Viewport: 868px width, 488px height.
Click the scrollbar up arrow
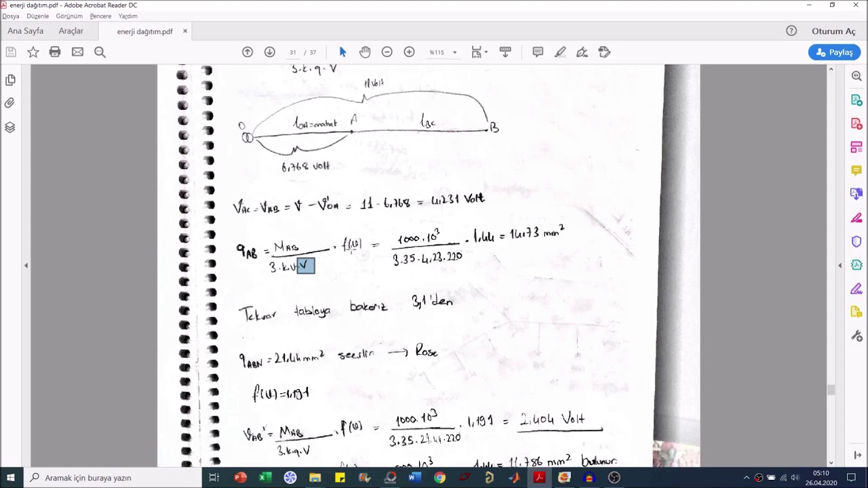pos(831,69)
